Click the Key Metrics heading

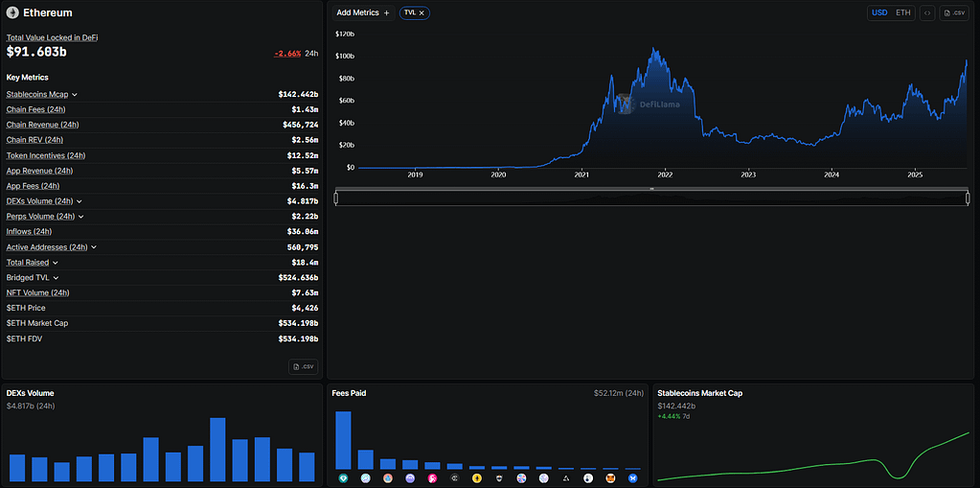click(28, 78)
